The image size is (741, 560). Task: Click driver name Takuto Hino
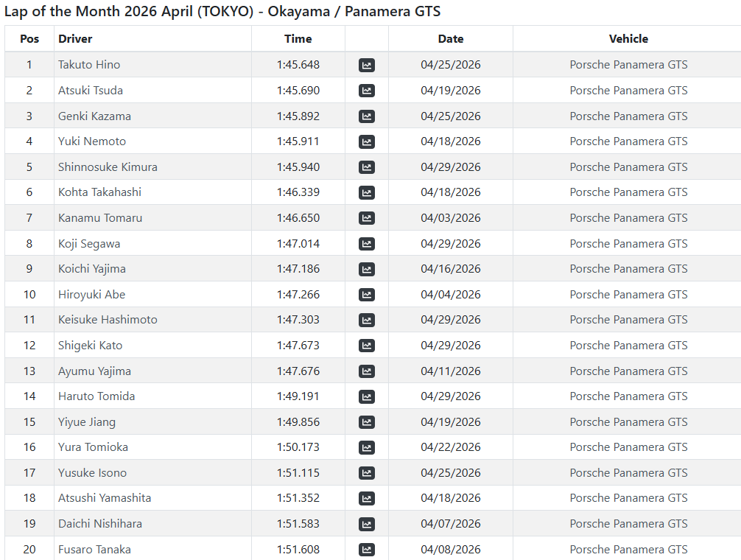[x=89, y=65]
